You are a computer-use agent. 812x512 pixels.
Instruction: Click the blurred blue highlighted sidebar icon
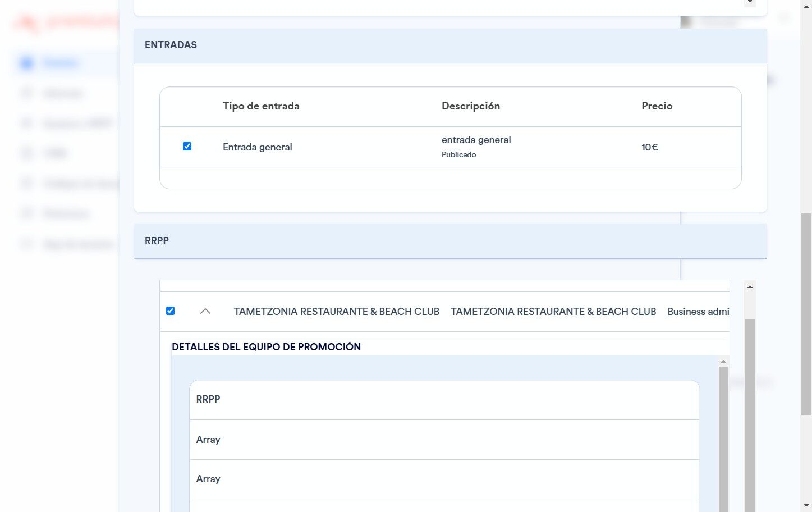pyautogui.click(x=26, y=63)
